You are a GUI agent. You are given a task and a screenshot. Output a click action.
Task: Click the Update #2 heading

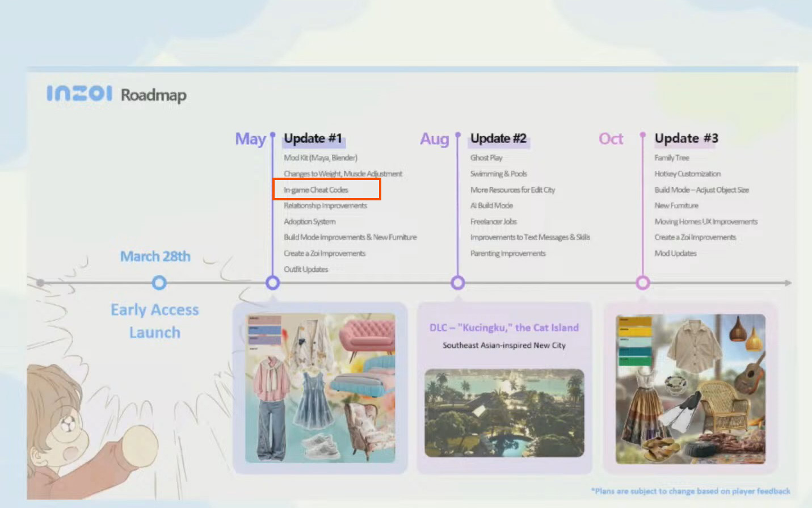point(498,138)
